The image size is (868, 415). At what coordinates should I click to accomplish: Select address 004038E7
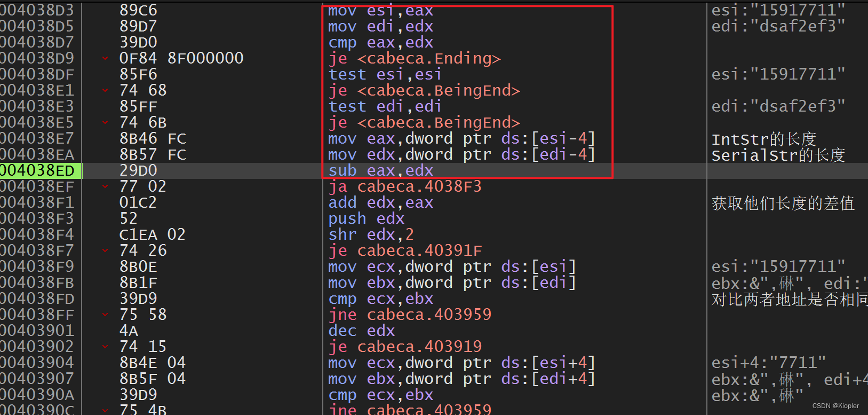[x=37, y=138]
